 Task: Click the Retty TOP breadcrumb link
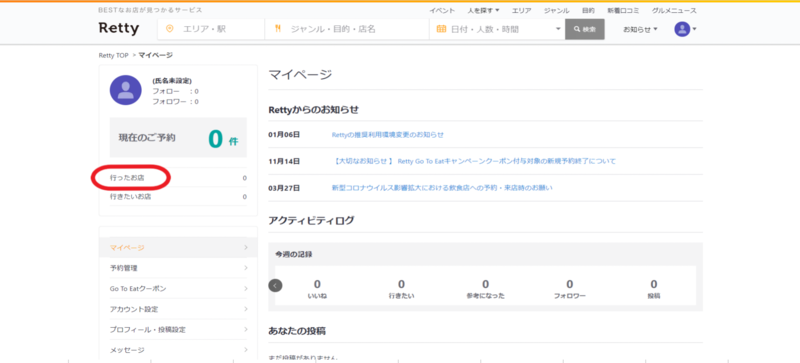click(x=114, y=55)
